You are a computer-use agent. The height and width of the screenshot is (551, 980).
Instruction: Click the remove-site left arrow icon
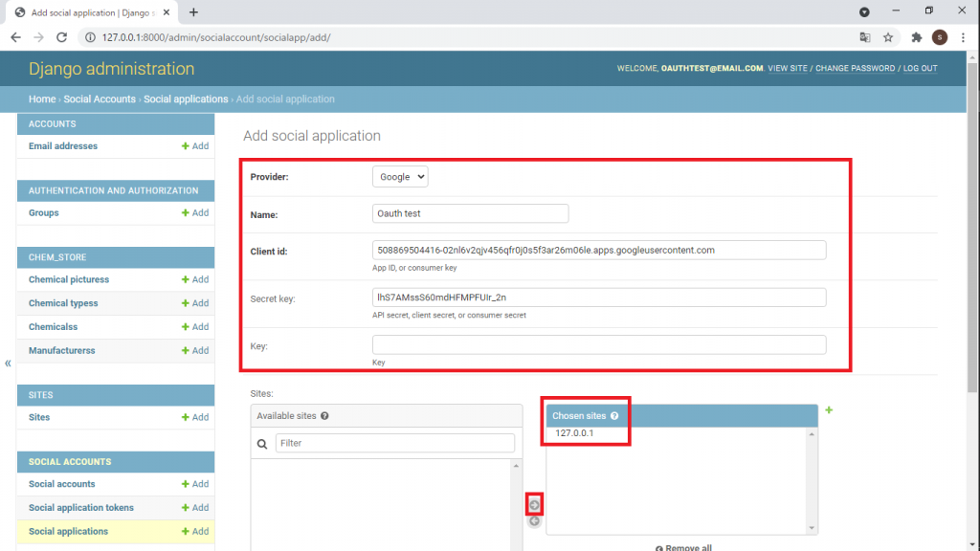click(x=534, y=521)
